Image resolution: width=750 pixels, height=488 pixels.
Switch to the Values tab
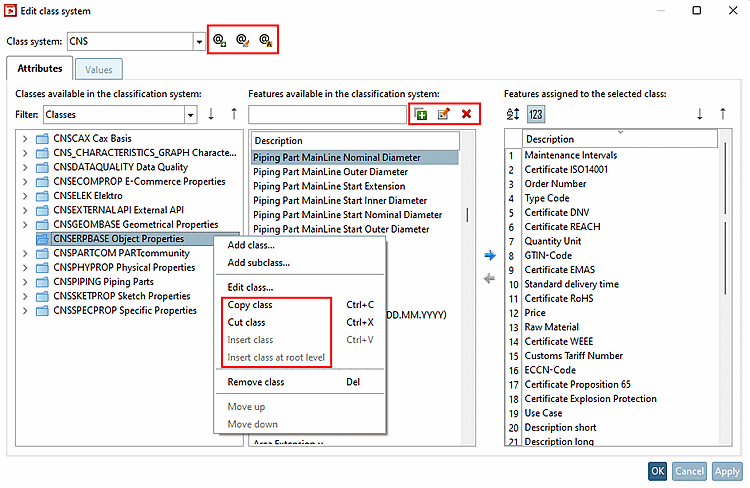click(x=99, y=69)
